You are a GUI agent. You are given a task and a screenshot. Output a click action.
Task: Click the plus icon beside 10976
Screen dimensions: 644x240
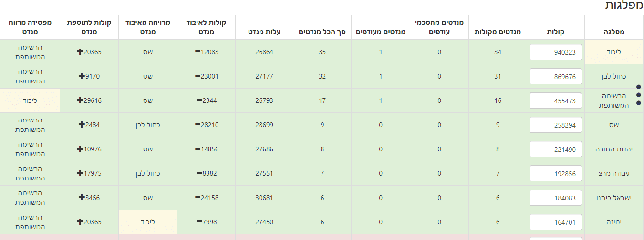(80, 149)
